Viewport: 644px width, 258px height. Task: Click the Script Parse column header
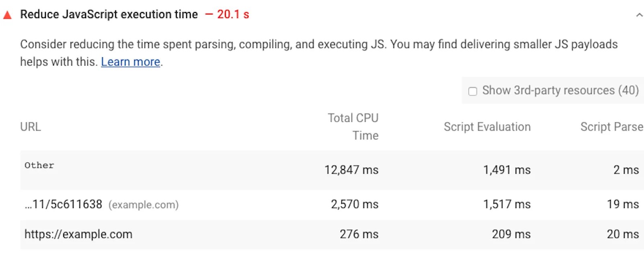611,127
